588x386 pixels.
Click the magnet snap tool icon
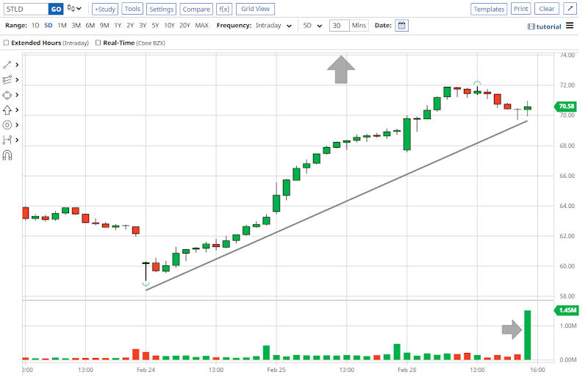[8, 155]
